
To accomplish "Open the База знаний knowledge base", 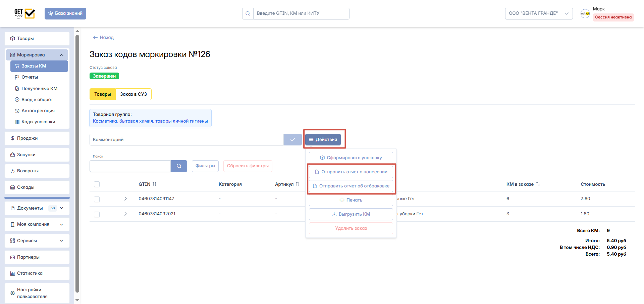I will [x=65, y=13].
